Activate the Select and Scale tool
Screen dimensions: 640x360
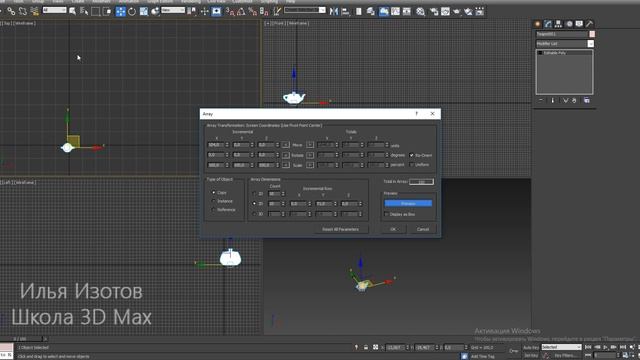[x=144, y=11]
